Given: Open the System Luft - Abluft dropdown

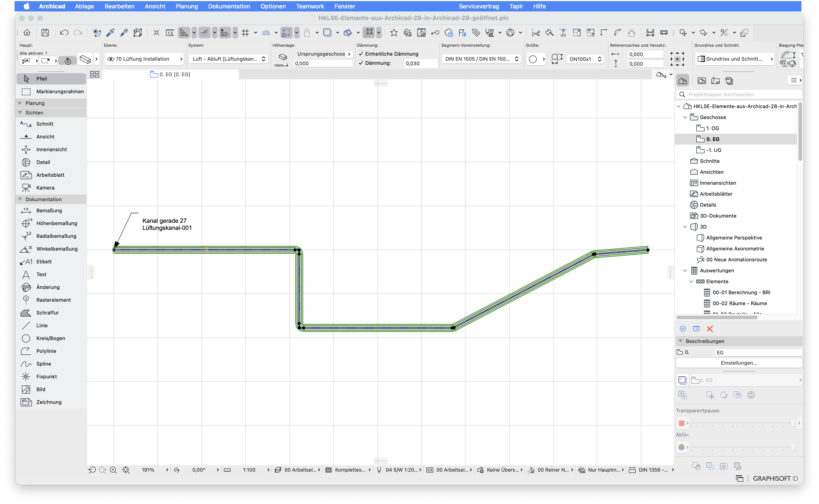Looking at the screenshot, I should [x=228, y=59].
